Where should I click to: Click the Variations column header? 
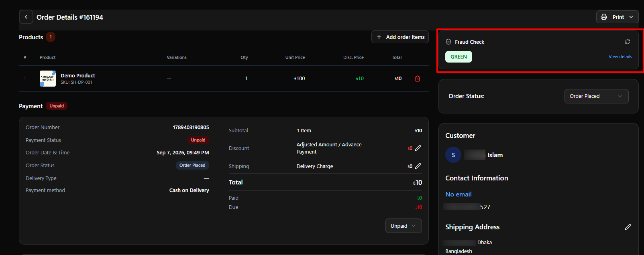click(177, 57)
